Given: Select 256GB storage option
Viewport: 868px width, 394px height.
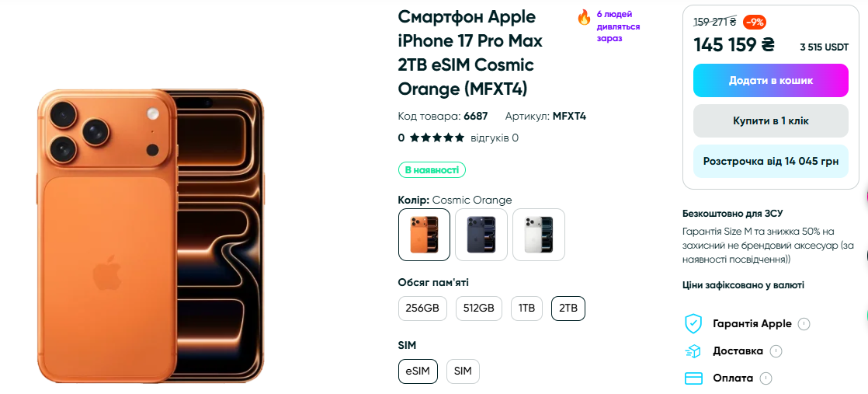Looking at the screenshot, I should coord(423,309).
